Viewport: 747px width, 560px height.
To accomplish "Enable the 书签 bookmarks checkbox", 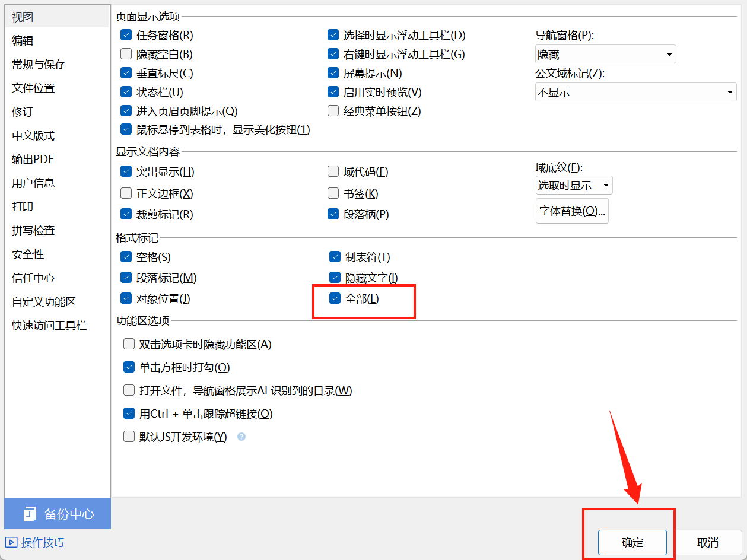I will [333, 192].
